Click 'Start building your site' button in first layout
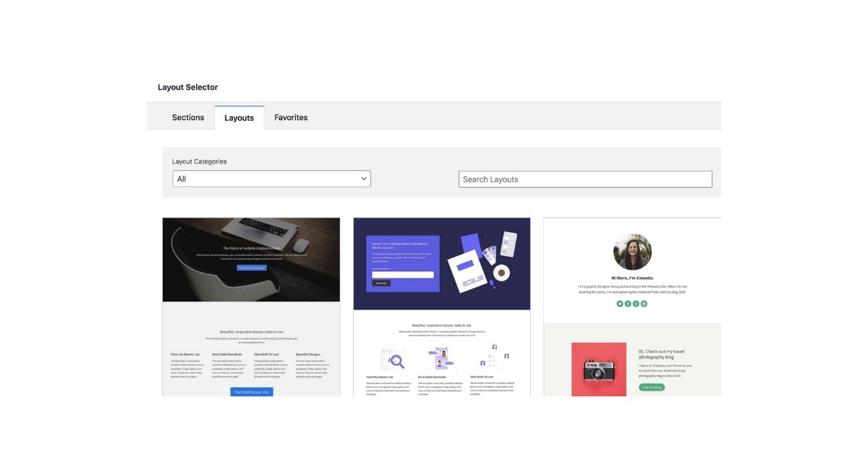The height and width of the screenshot is (470, 868). (252, 392)
